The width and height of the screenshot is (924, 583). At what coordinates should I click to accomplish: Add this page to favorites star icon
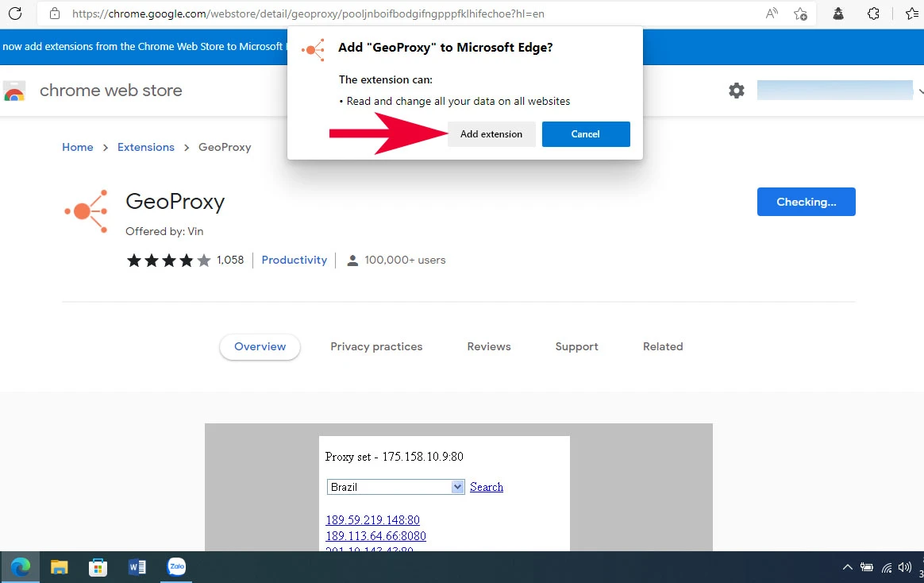click(800, 14)
